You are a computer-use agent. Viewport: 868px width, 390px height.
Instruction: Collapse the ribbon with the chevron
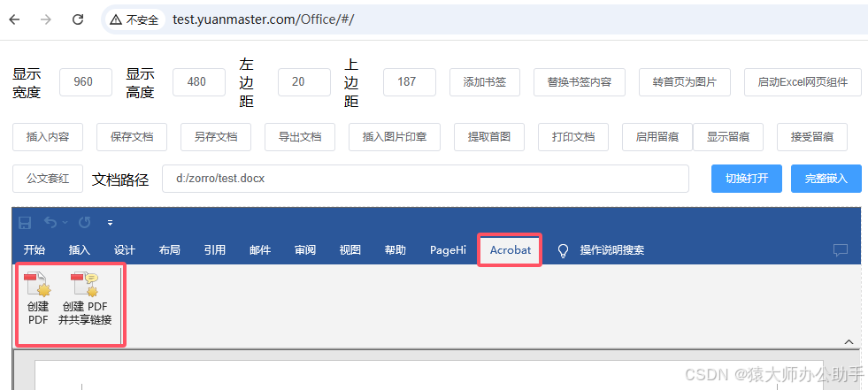pos(849,342)
